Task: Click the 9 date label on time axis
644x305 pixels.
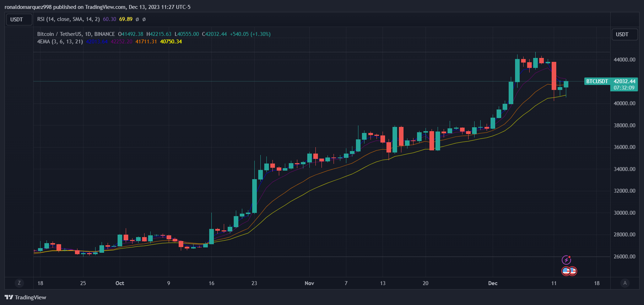Action: pyautogui.click(x=169, y=283)
